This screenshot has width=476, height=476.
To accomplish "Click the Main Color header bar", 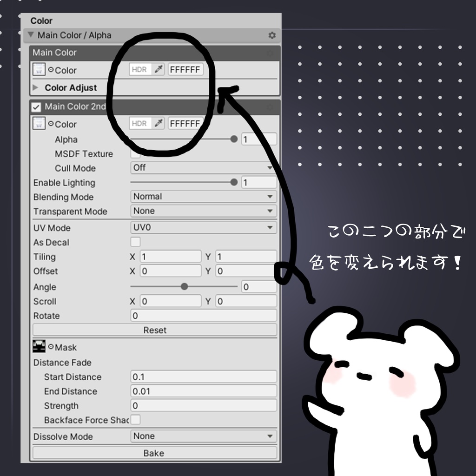I will tap(155, 53).
